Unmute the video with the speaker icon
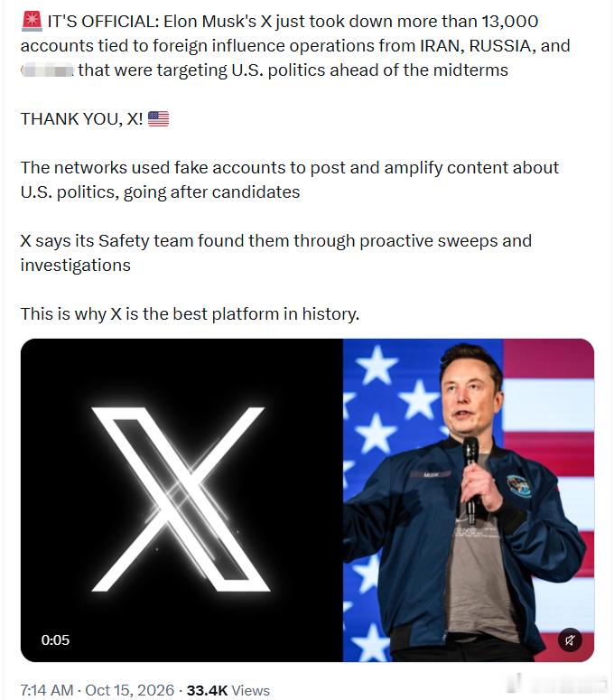Viewport: 614px width, 700px height. [570, 640]
